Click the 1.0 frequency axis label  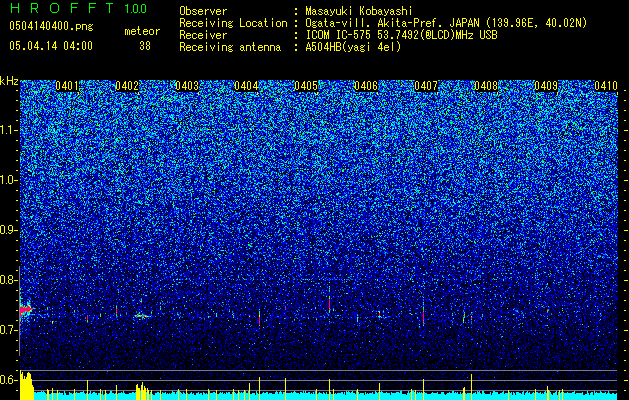[8, 180]
